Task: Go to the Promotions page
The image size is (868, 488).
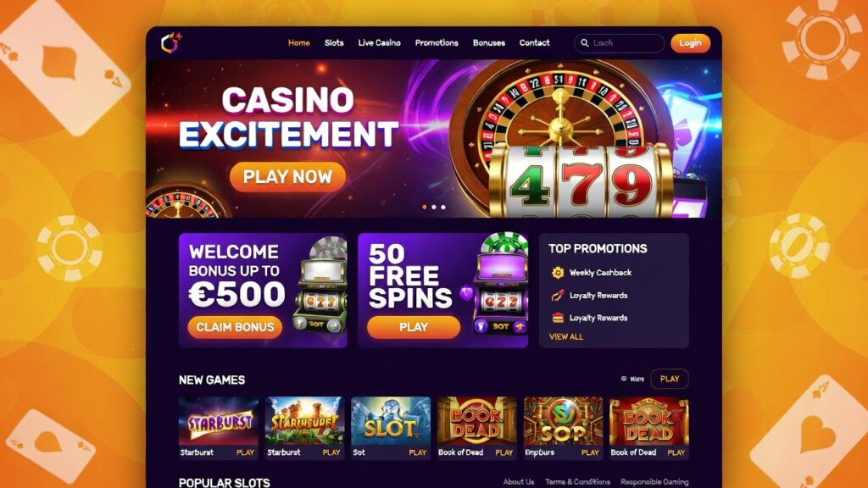Action: (437, 42)
